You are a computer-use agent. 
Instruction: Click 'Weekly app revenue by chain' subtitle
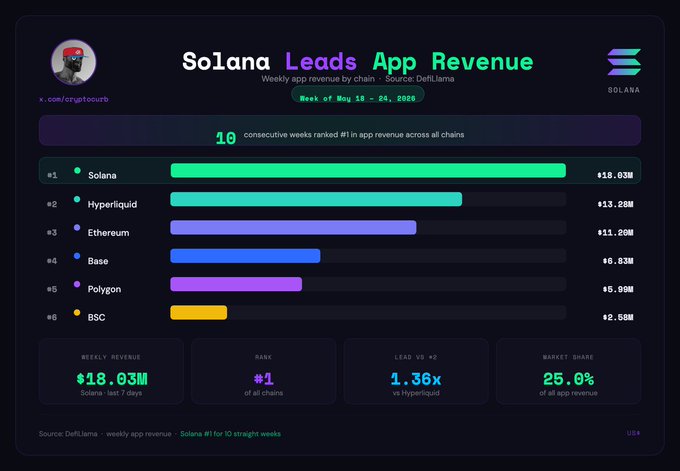[318, 79]
